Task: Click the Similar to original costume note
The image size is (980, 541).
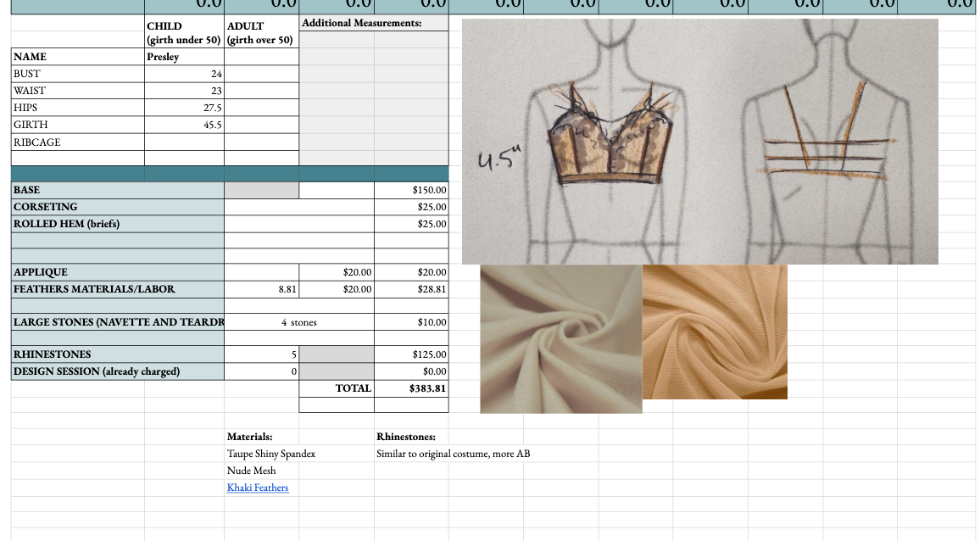Action: point(454,454)
